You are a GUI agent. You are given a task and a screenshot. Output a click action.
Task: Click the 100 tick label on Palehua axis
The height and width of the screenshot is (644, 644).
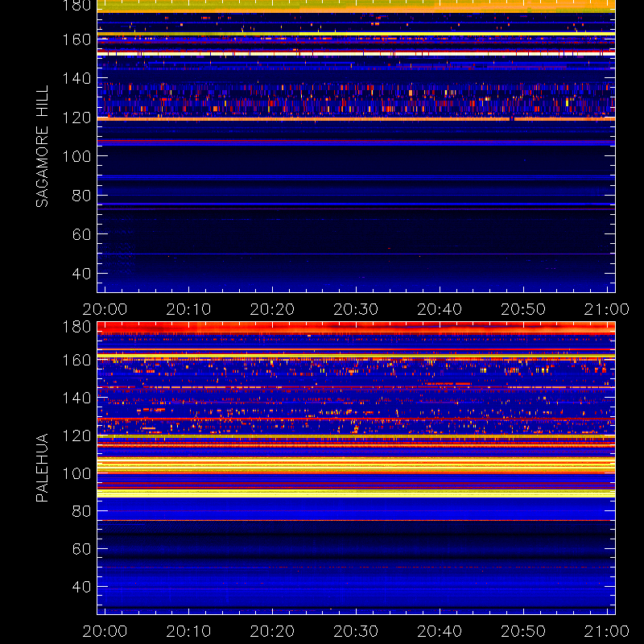[x=76, y=473]
